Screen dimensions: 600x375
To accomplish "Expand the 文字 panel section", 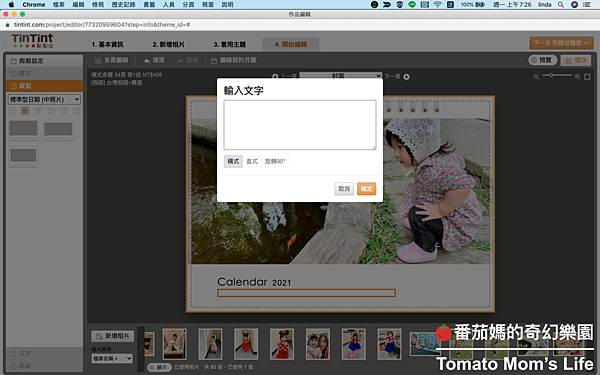I will pyautogui.click(x=44, y=354).
